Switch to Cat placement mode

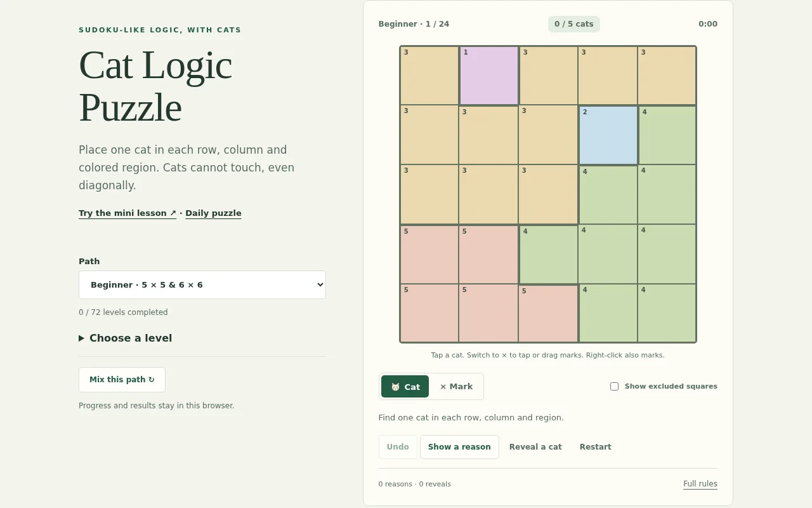click(405, 387)
